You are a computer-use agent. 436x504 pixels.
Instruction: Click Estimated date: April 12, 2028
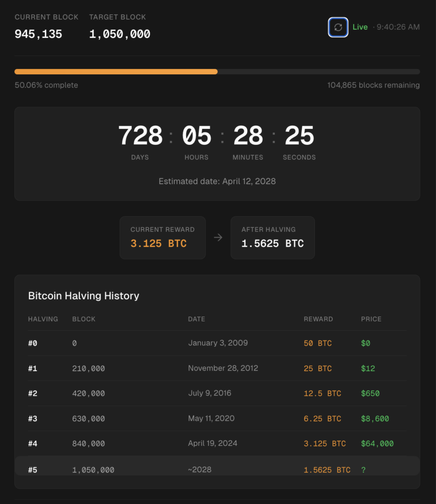[x=217, y=181]
